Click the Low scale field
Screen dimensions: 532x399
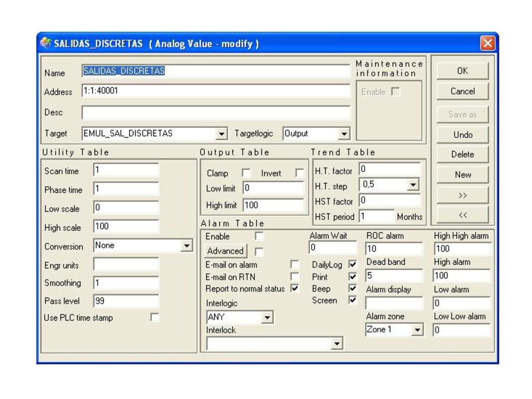(x=126, y=207)
